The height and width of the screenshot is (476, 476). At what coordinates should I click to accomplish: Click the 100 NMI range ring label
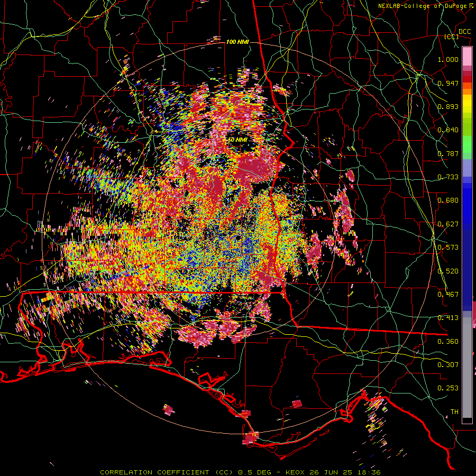pos(237,42)
